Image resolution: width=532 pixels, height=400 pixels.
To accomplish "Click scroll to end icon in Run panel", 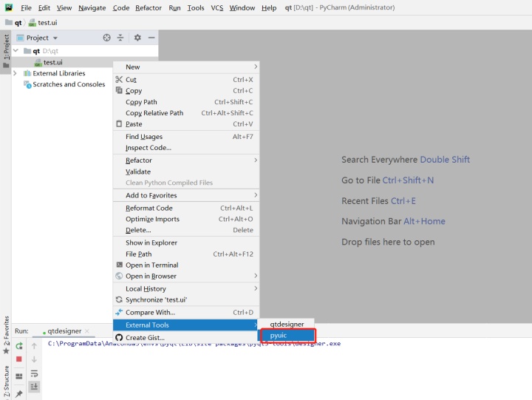I will pos(34,387).
